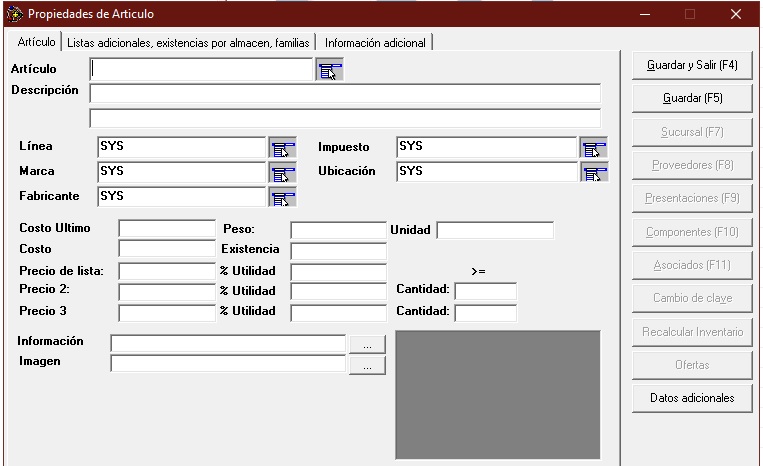This screenshot has width=763, height=466.
Task: Click the browse button next to Imagen
Action: coord(367,365)
